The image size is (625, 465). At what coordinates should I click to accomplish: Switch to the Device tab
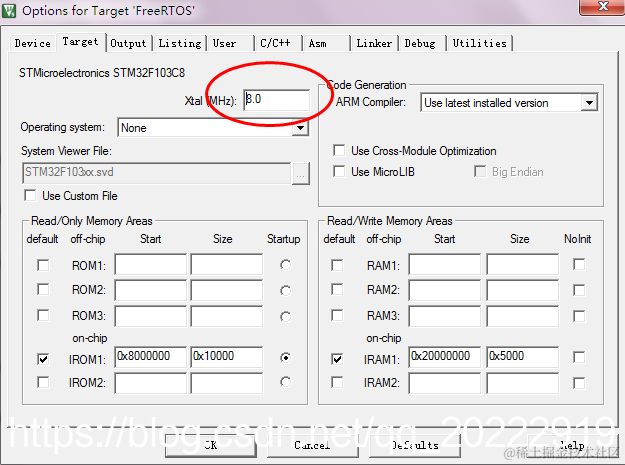pos(33,43)
